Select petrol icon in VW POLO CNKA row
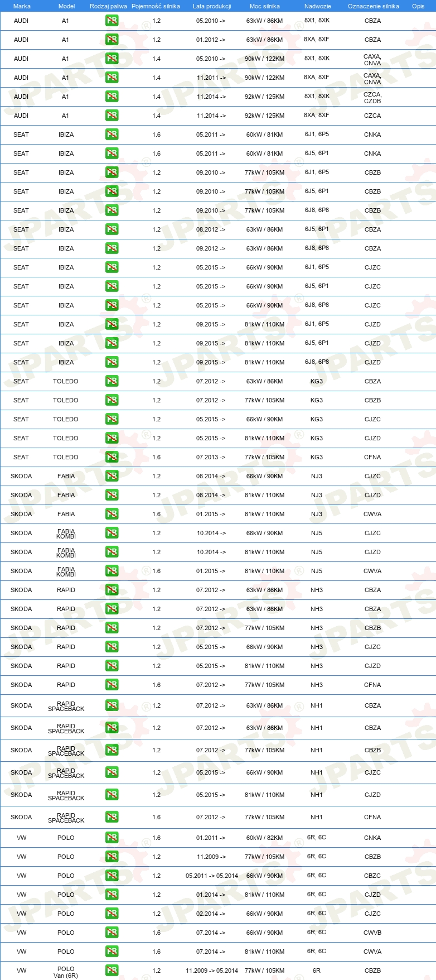This screenshot has height=980, width=436. pos(112,838)
